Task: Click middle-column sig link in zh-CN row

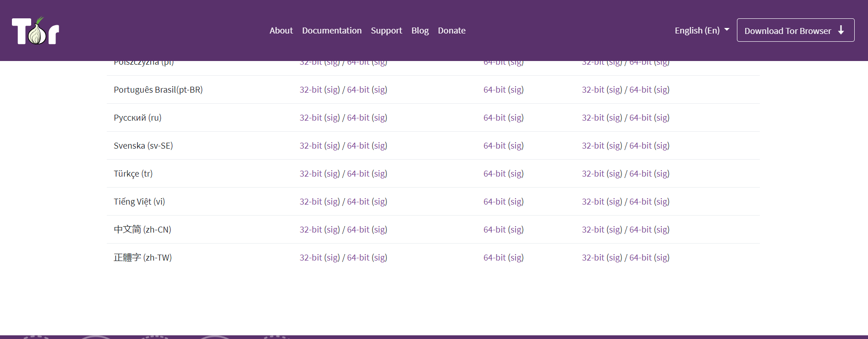Action: [516, 230]
